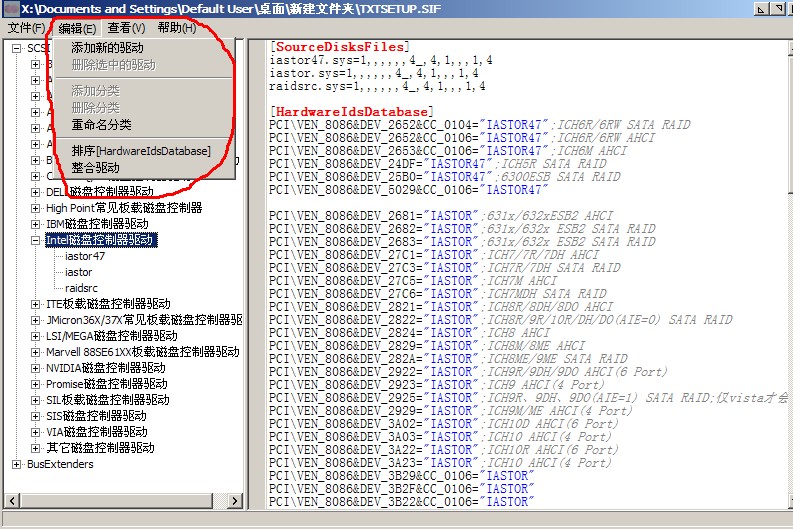The width and height of the screenshot is (793, 529).
Task: Select the raidsrc driver entry
Action: pos(81,288)
